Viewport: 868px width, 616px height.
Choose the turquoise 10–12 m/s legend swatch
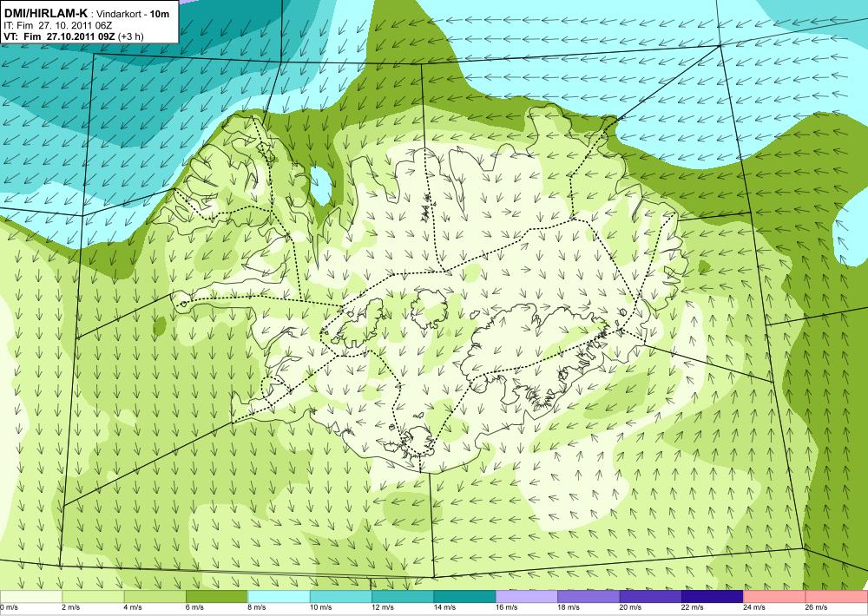click(341, 597)
